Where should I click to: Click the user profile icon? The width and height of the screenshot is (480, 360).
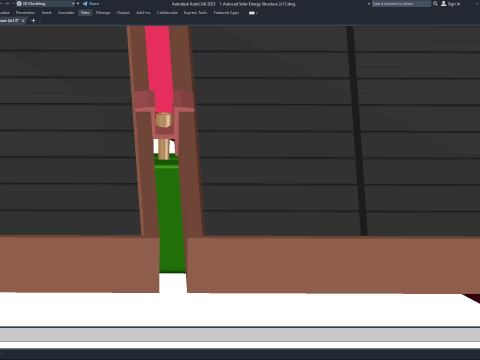(x=444, y=4)
